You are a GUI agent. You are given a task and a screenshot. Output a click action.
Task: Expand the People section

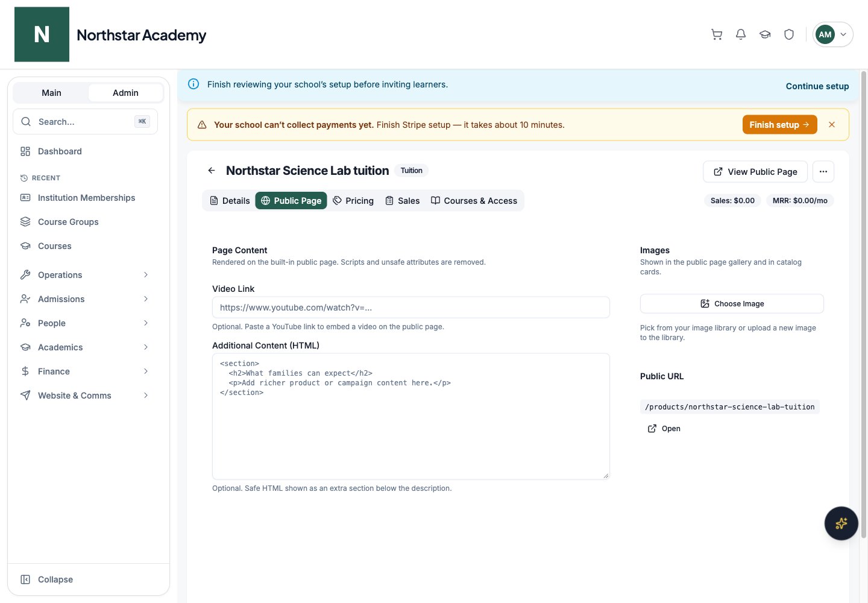[x=85, y=323]
